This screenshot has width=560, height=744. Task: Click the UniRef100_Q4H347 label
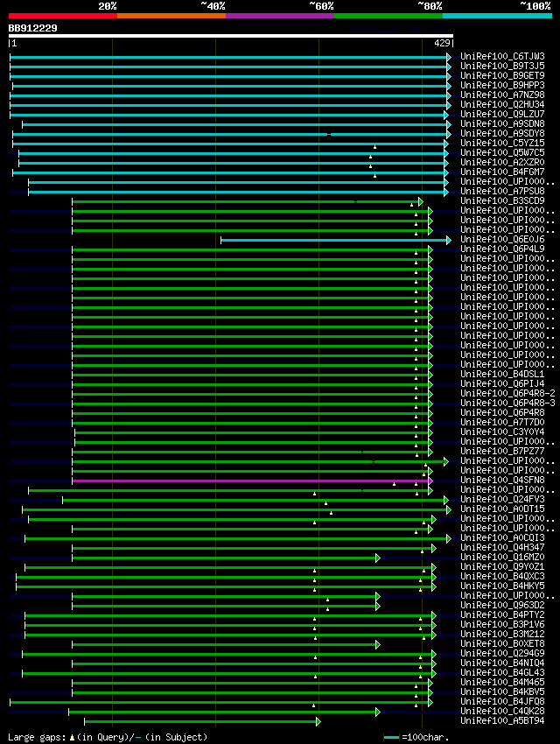[x=502, y=548]
